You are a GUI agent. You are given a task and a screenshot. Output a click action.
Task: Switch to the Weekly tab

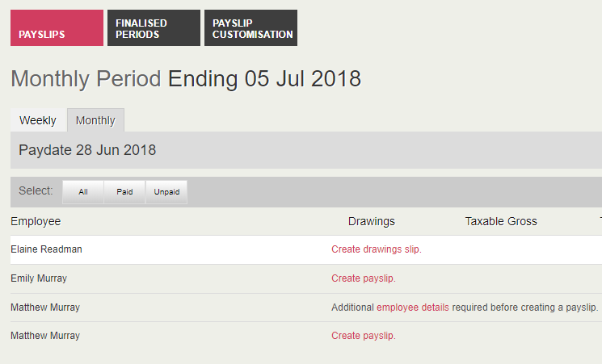[x=38, y=120]
